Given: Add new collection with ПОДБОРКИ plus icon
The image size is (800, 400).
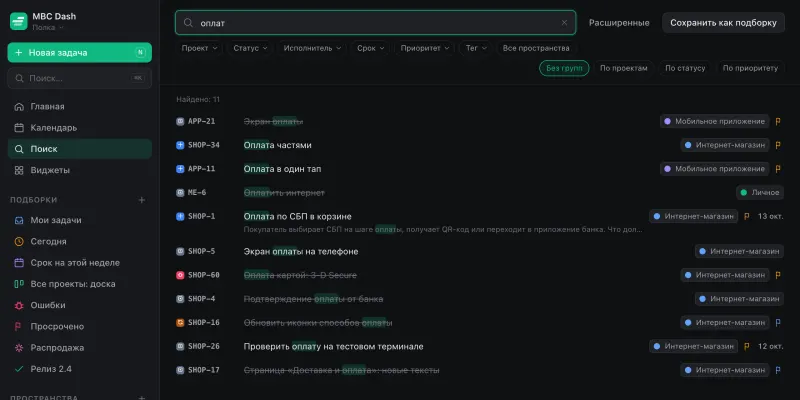Looking at the screenshot, I should pos(142,200).
